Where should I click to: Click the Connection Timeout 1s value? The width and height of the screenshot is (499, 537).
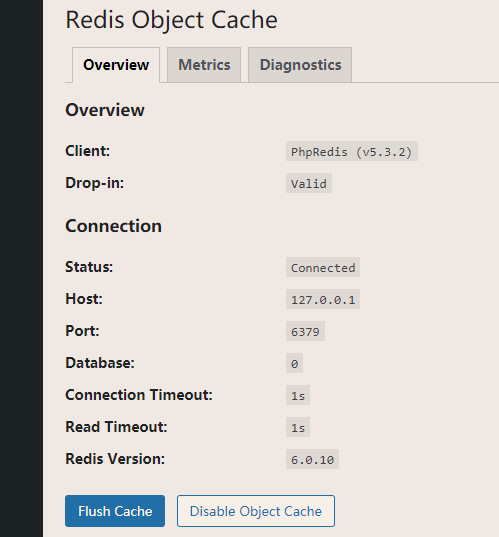(x=298, y=395)
